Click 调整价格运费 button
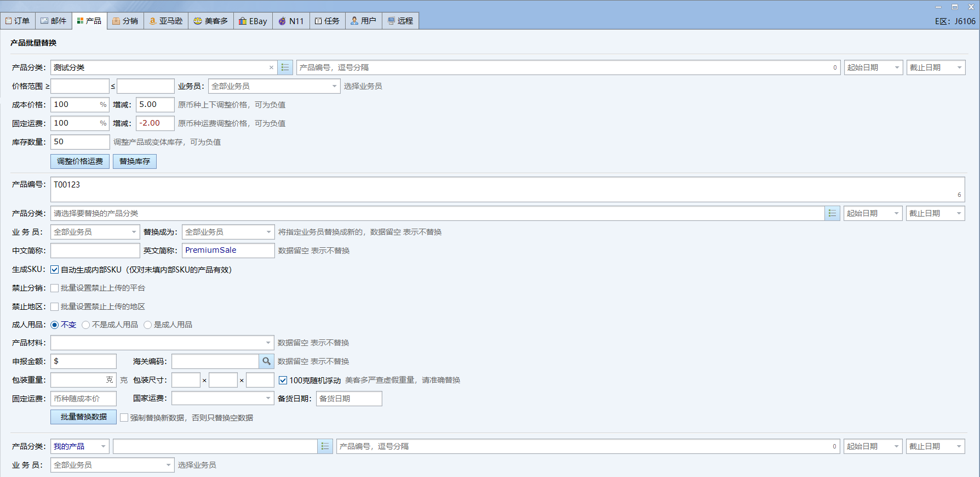980x477 pixels. [x=80, y=161]
